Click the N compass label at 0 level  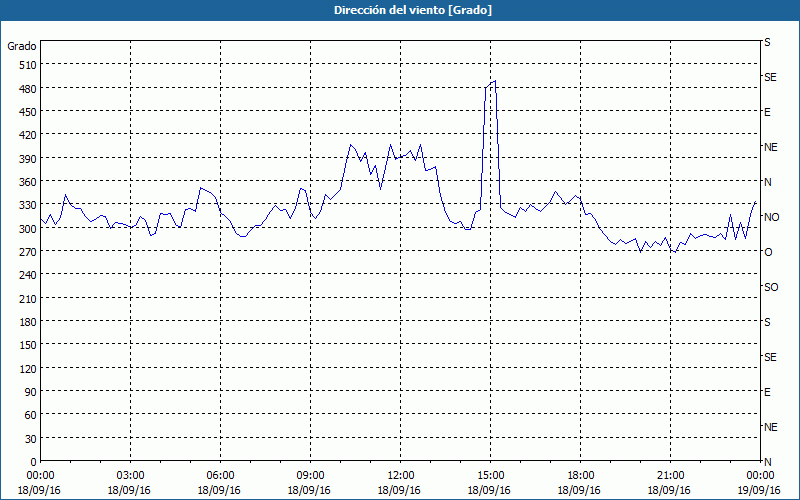pyautogui.click(x=768, y=462)
